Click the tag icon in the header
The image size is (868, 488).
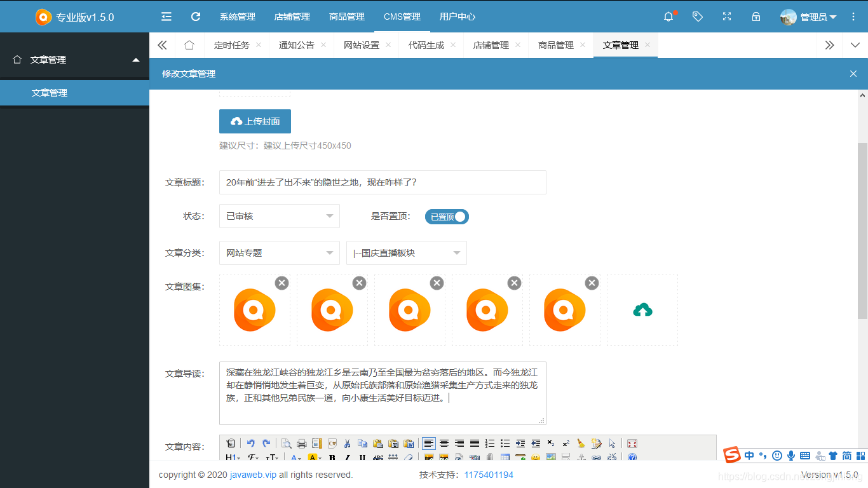pos(698,17)
